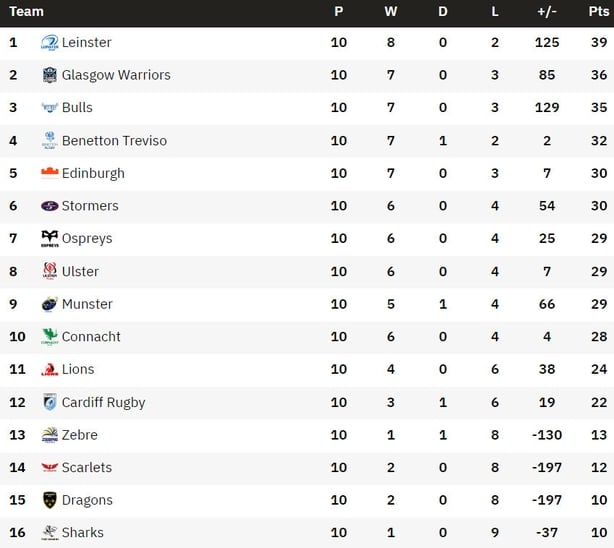Sort by the +/- column header
The image size is (614, 548).
click(547, 11)
